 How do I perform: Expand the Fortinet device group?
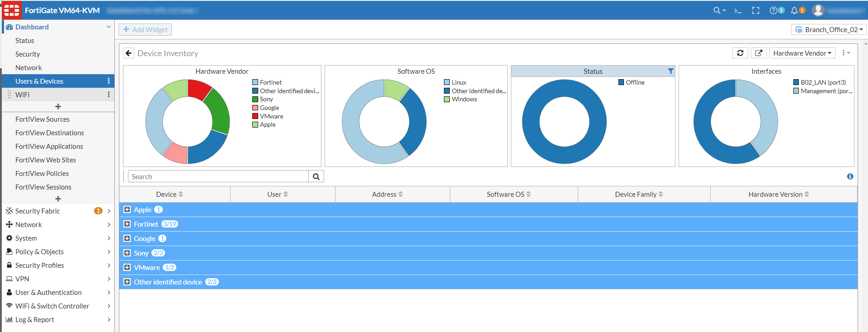tap(127, 224)
